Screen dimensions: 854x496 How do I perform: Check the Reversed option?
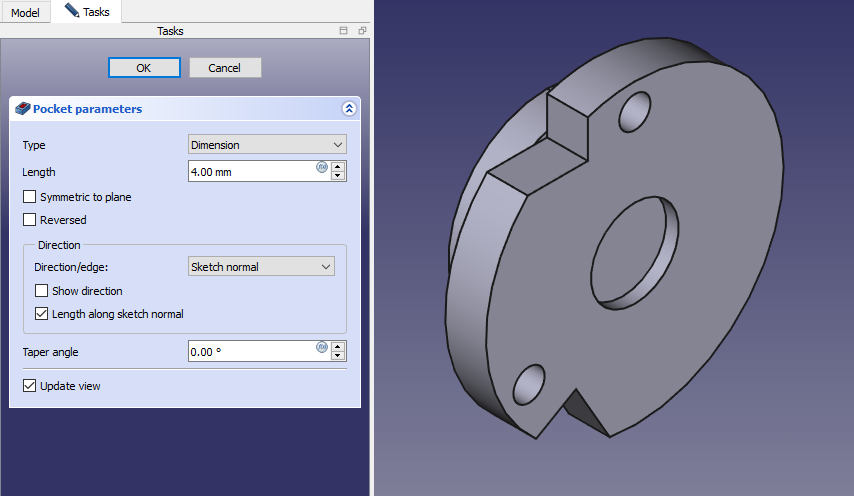(x=30, y=220)
